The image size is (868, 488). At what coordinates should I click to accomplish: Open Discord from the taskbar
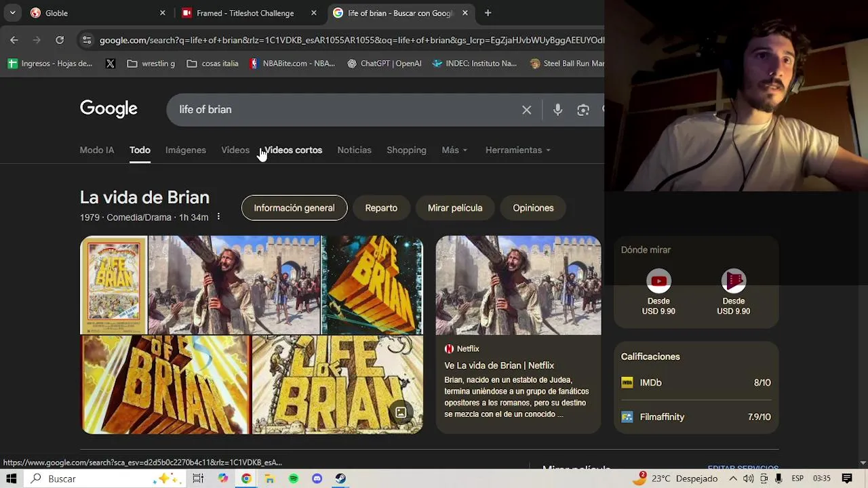[x=317, y=479]
